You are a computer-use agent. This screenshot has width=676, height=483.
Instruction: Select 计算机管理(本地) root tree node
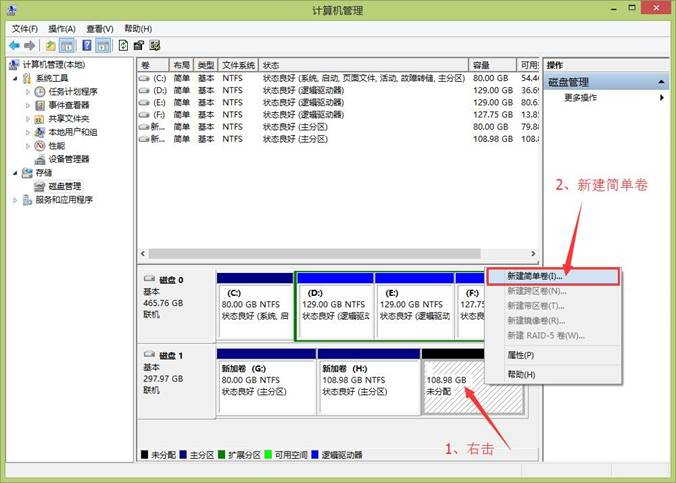53,65
